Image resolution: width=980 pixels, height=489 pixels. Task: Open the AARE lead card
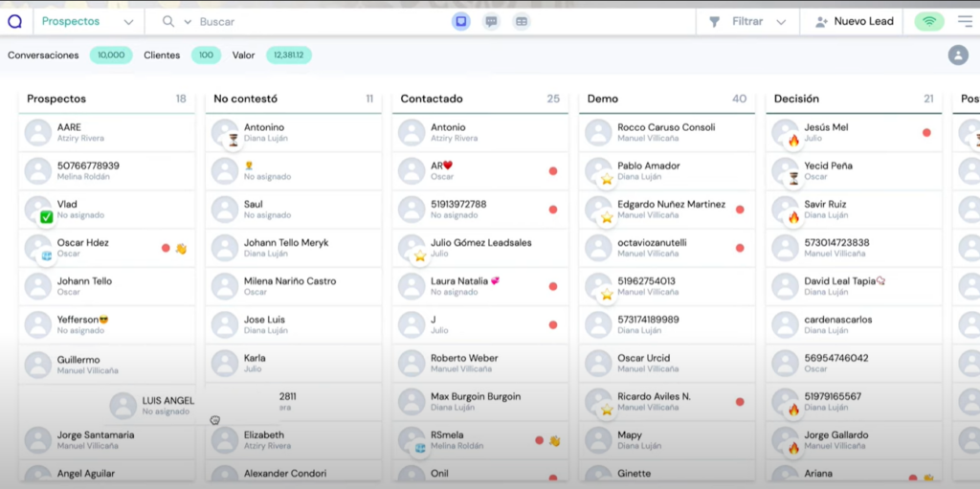click(x=106, y=133)
